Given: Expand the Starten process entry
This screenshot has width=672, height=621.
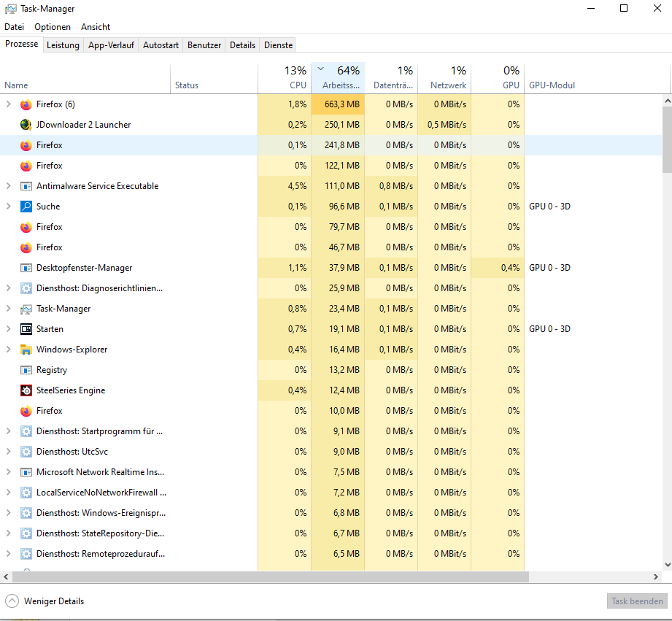Looking at the screenshot, I should click(x=8, y=329).
